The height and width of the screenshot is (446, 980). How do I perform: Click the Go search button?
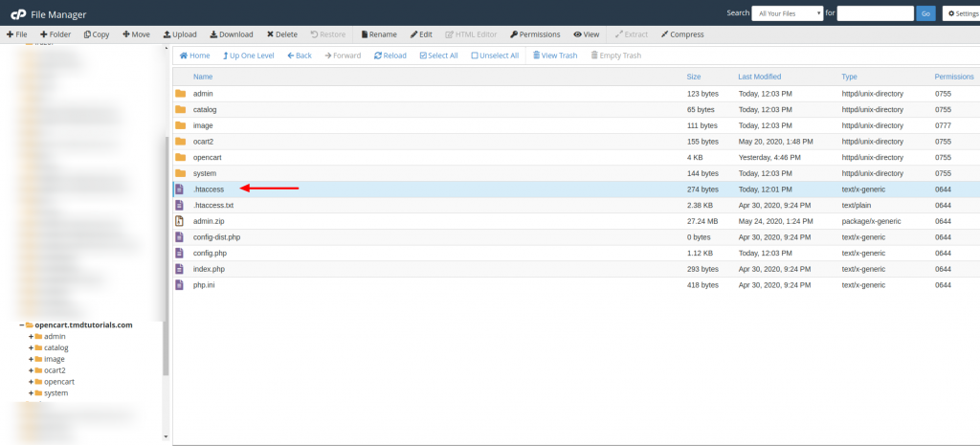tap(925, 13)
